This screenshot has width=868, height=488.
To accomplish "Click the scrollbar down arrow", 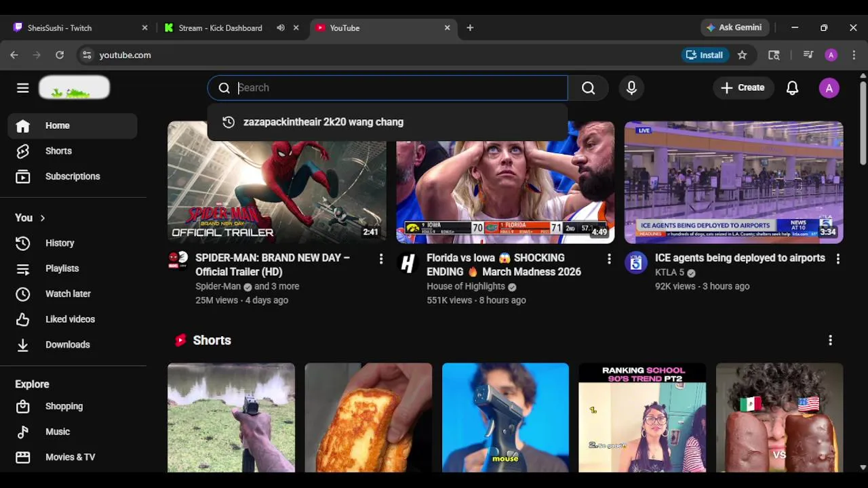I will click(x=863, y=467).
